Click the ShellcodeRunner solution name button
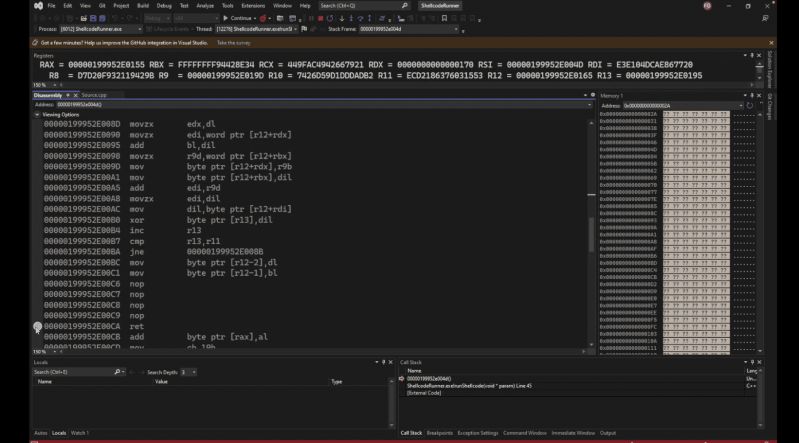Viewport: 799px width, 443px height. [440, 6]
